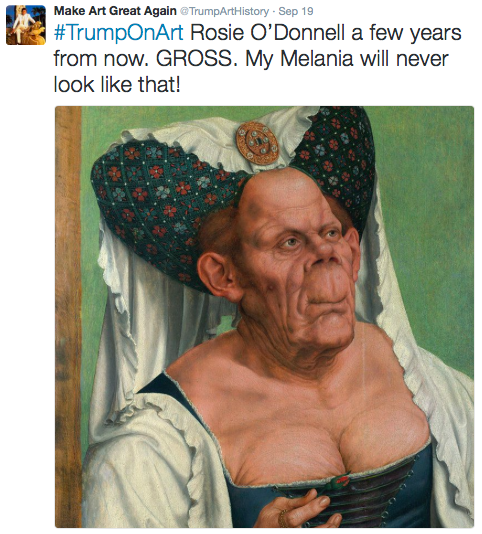The image size is (482, 534).
Task: Click the word GROSS in the tweet text
Action: pyautogui.click(x=194, y=59)
